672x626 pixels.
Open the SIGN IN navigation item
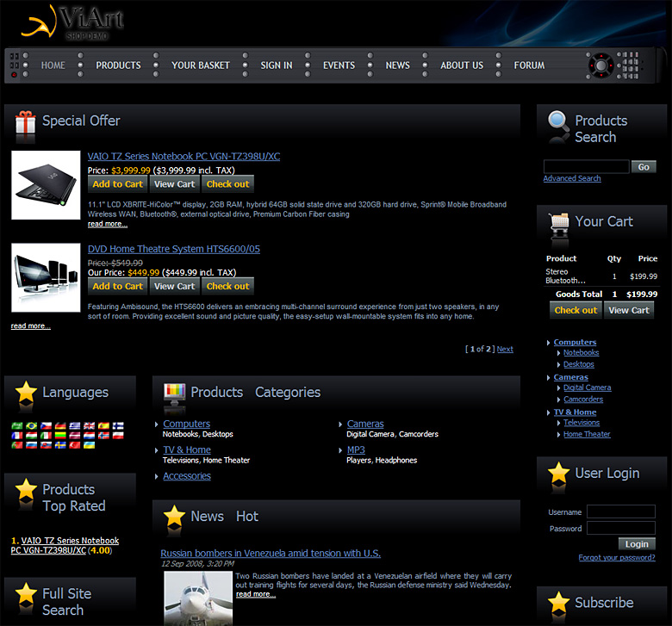pyautogui.click(x=277, y=65)
